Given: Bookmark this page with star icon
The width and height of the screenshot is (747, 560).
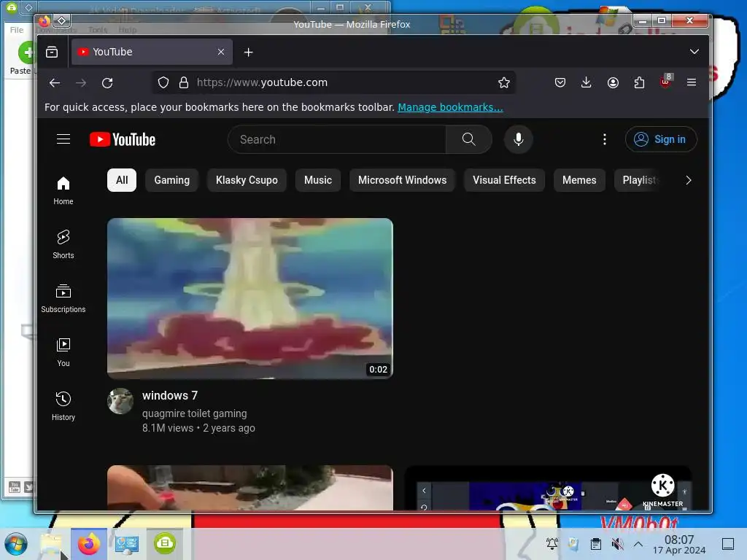Looking at the screenshot, I should [x=504, y=83].
